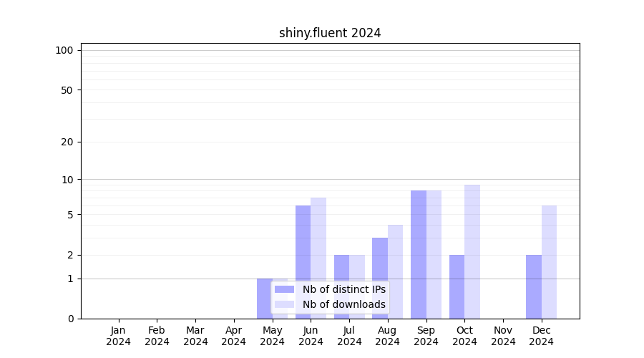Click the October downloads bar
Image resolution: width=644 pixels, height=358 pixels.
pos(472,251)
